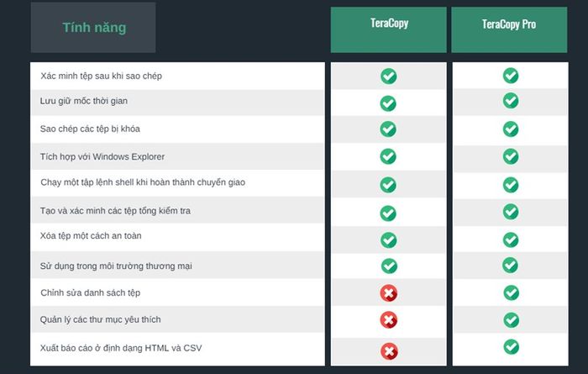588x374 pixels.
Task: Click TeraCopy red cross for Xuất báo cáo HTML và CSV
Action: [389, 351]
